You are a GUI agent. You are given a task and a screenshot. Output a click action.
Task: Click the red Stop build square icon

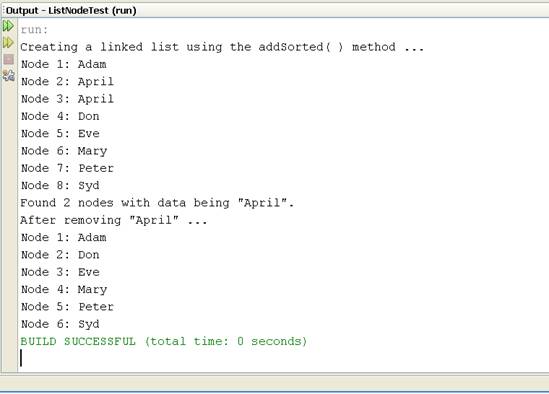tap(8, 59)
